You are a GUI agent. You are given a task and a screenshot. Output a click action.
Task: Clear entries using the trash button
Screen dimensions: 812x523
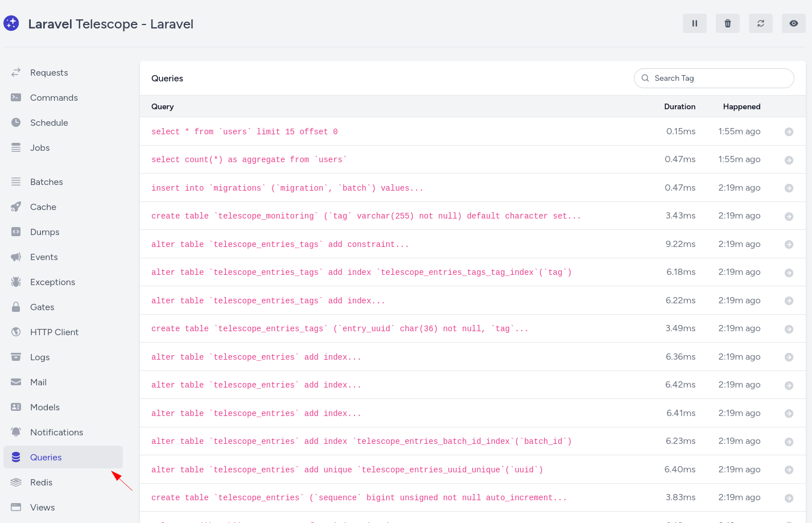click(x=728, y=23)
